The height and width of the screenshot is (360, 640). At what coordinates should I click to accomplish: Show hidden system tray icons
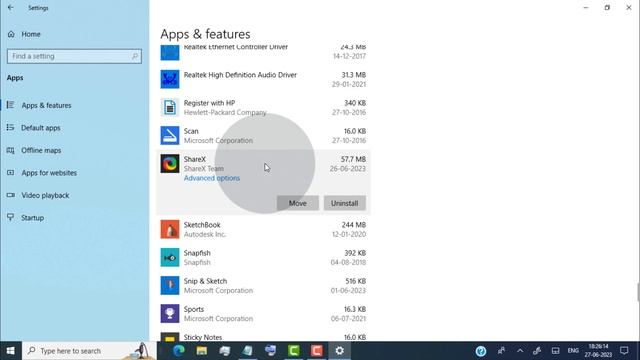coord(520,351)
